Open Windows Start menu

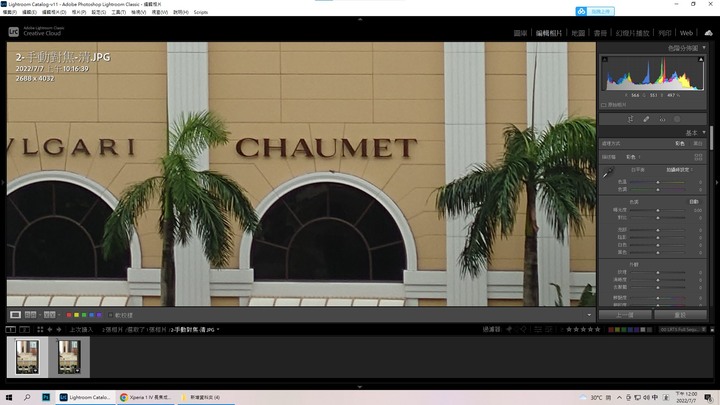[x=8, y=397]
